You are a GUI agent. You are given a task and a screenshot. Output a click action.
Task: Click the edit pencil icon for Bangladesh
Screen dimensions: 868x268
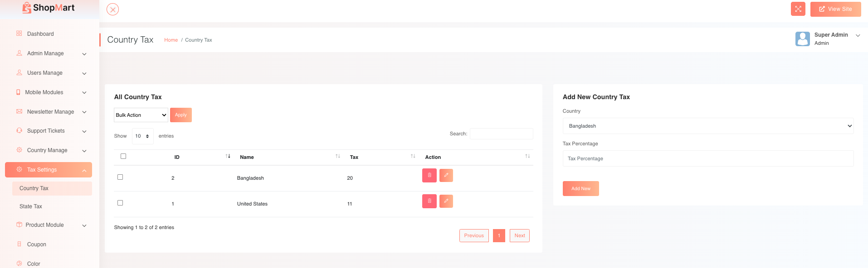(446, 175)
